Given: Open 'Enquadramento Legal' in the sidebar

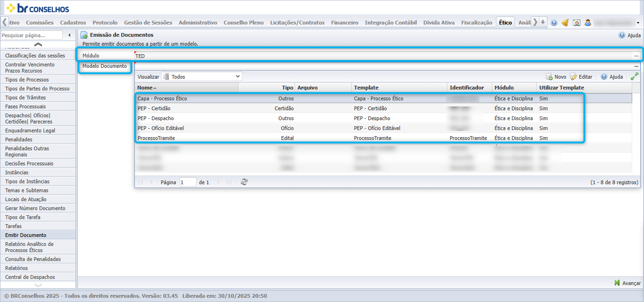Looking at the screenshot, I should pos(38,131).
